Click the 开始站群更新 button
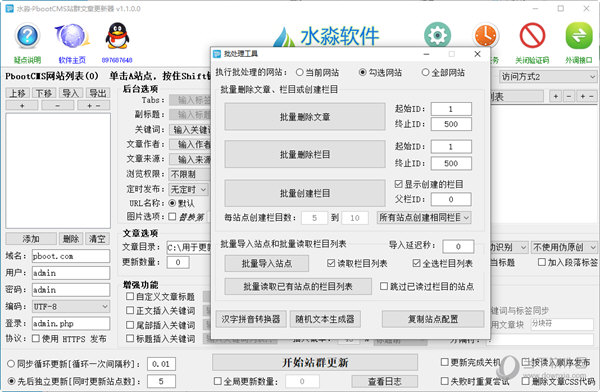The image size is (600, 392). (315, 362)
